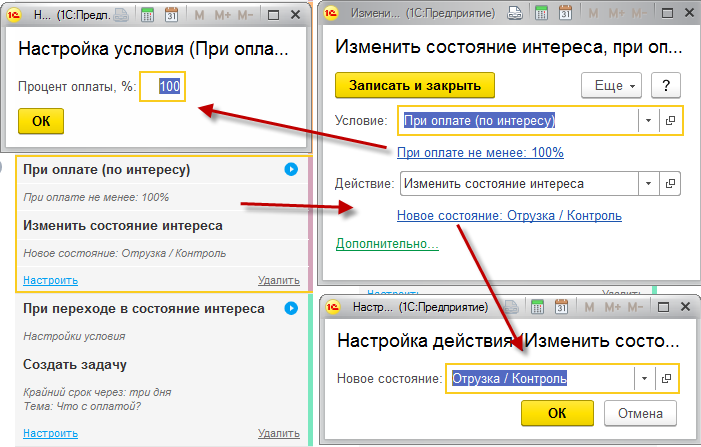
Task: Click M+ button in Настройка условия window
Action: click(x=222, y=16)
